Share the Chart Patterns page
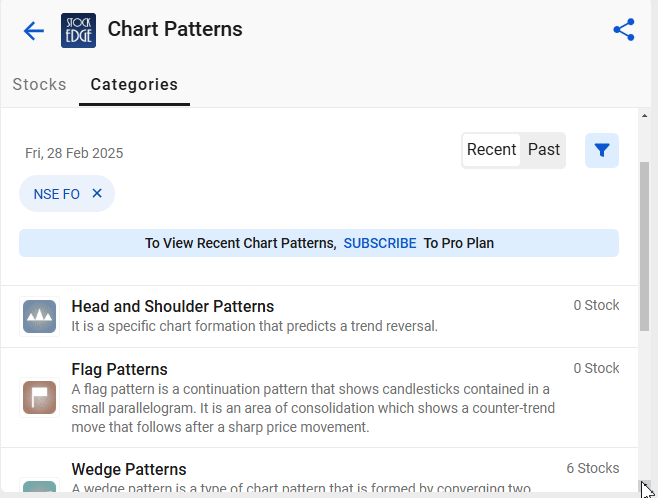 (624, 30)
